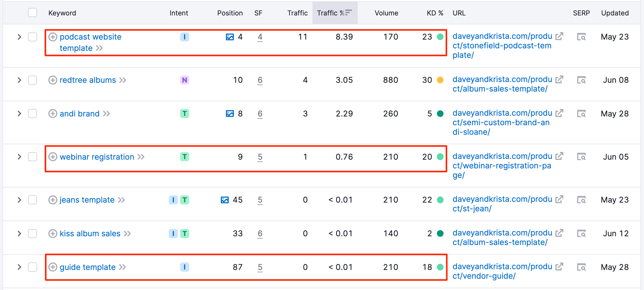Open external link icon in redtree albums row
The height and width of the screenshot is (290, 644).
pos(559,80)
